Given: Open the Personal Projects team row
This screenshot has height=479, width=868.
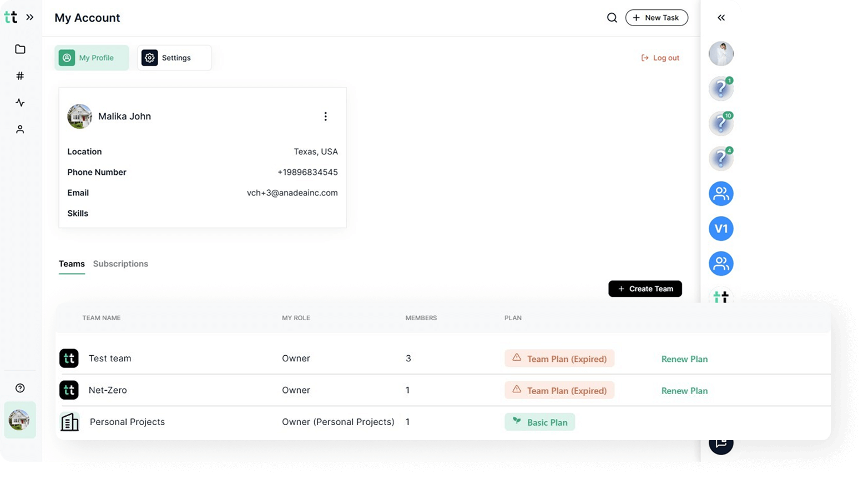Looking at the screenshot, I should point(127,422).
